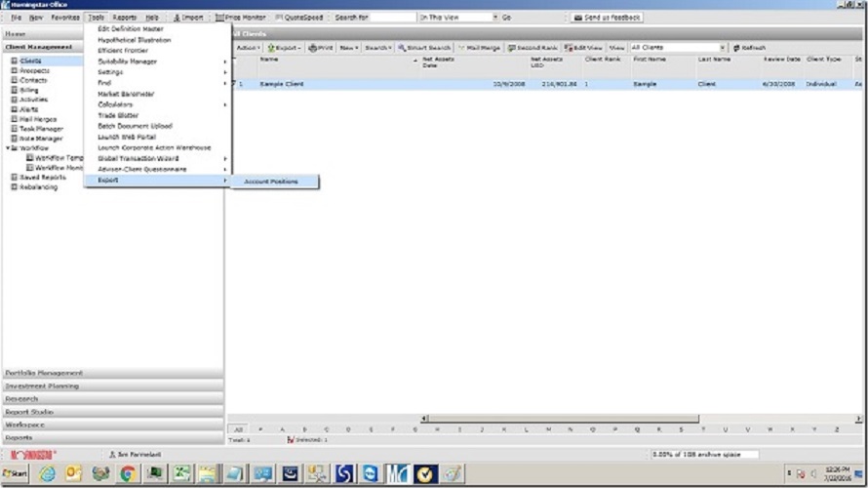Image resolution: width=868 pixels, height=488 pixels.
Task: Choose Edit Definition Master from Tools menu
Action: 131,29
